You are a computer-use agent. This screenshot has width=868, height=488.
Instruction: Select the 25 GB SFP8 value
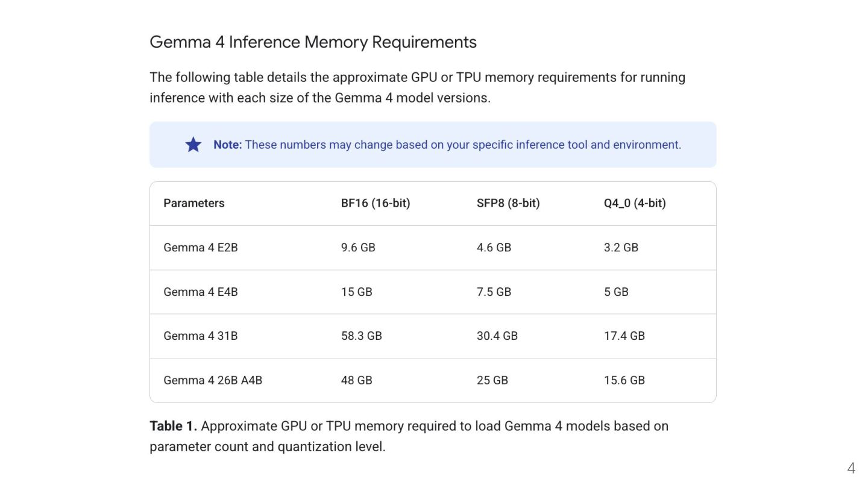click(492, 380)
